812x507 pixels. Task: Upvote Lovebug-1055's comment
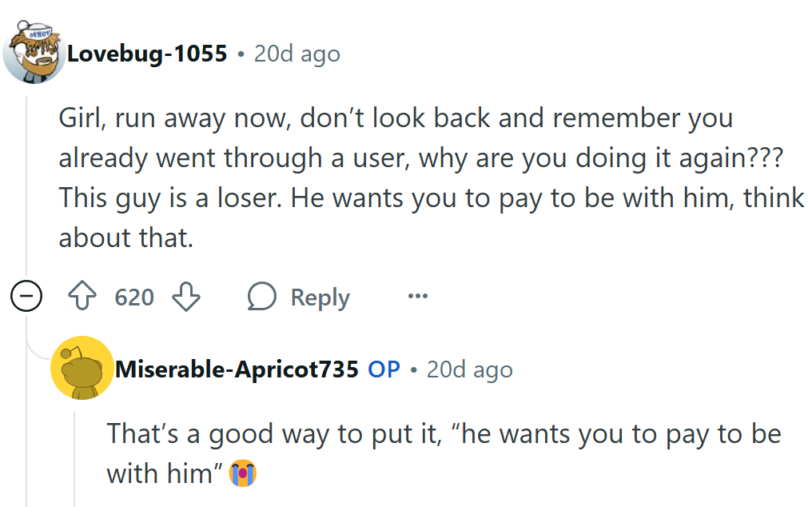point(81,297)
